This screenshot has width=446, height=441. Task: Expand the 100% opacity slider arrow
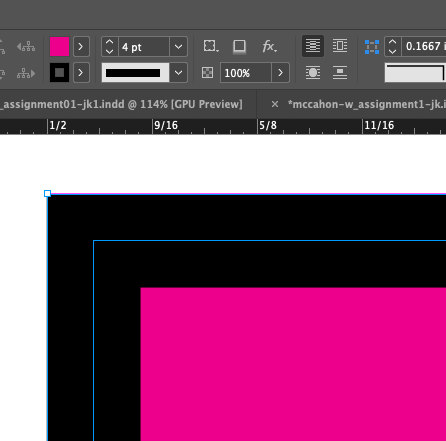coord(280,72)
